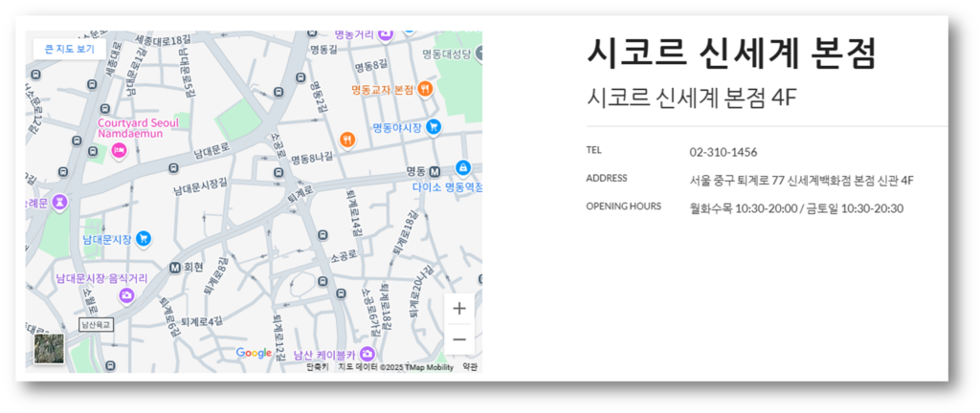Viewport: 980px width, 413px height.
Task: Click the 명동8나길 street label
Action: point(312,158)
